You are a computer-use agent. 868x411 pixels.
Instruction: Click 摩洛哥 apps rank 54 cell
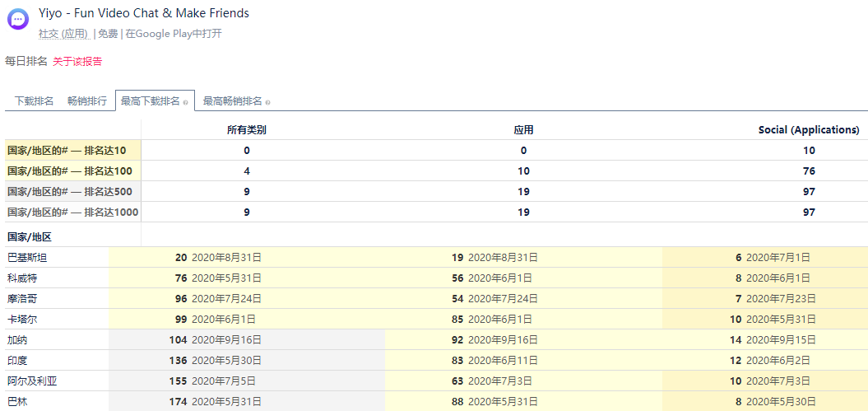pyautogui.click(x=523, y=298)
